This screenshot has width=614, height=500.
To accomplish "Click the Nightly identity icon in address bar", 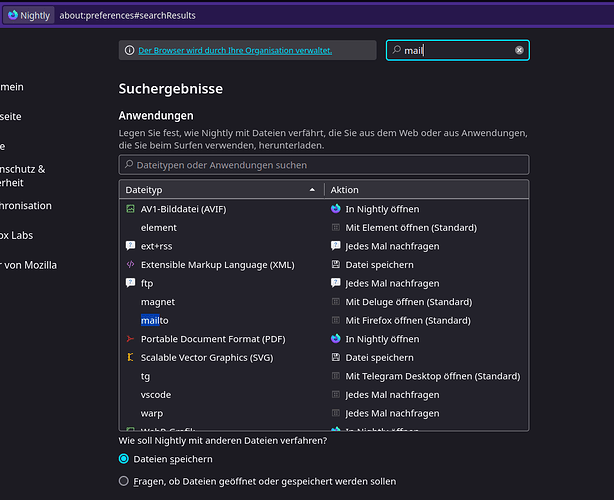I will pyautogui.click(x=13, y=15).
